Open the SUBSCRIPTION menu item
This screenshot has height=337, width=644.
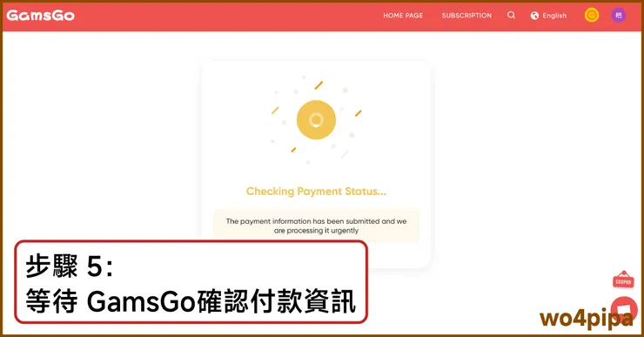(x=466, y=16)
